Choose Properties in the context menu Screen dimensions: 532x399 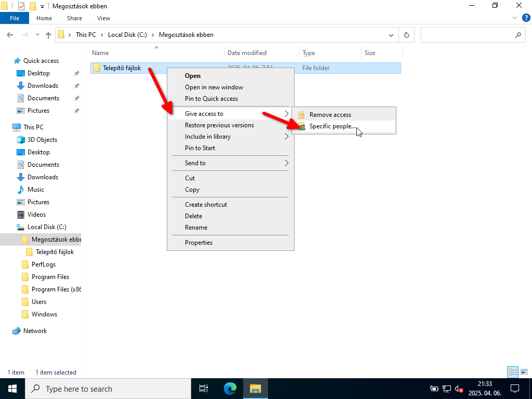click(198, 243)
